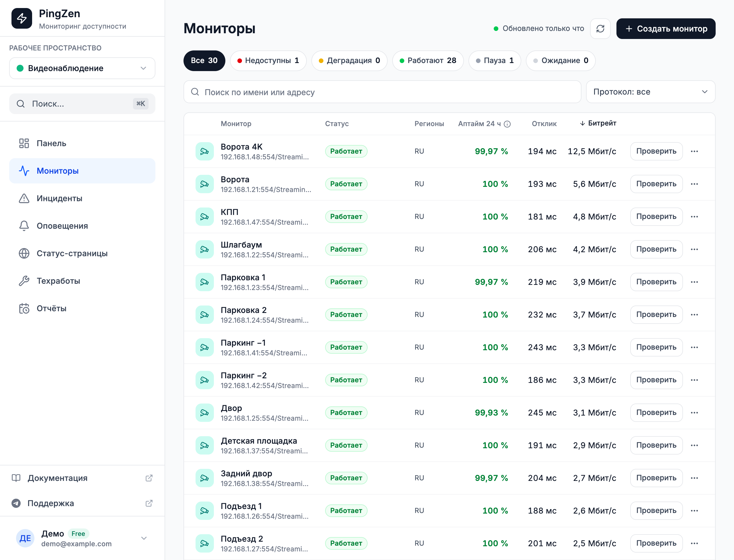
Task: Open the Протокол: все filter dropdown
Action: [651, 92]
